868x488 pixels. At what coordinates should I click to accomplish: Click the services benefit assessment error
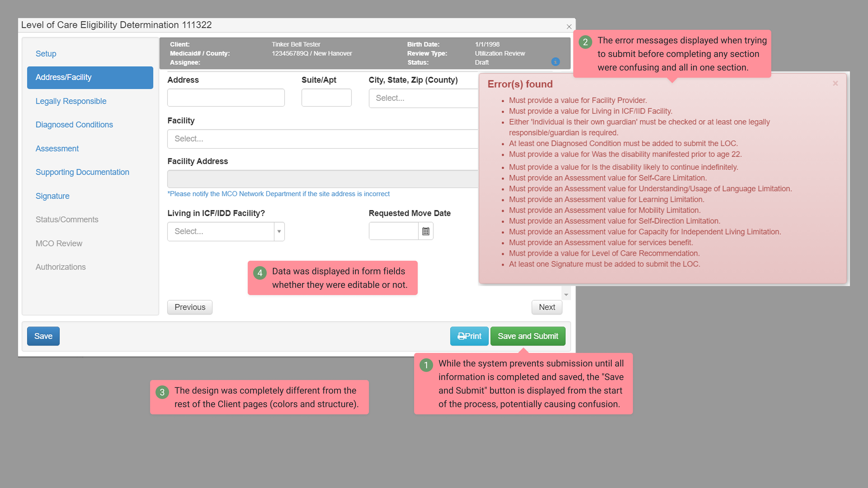coord(601,242)
